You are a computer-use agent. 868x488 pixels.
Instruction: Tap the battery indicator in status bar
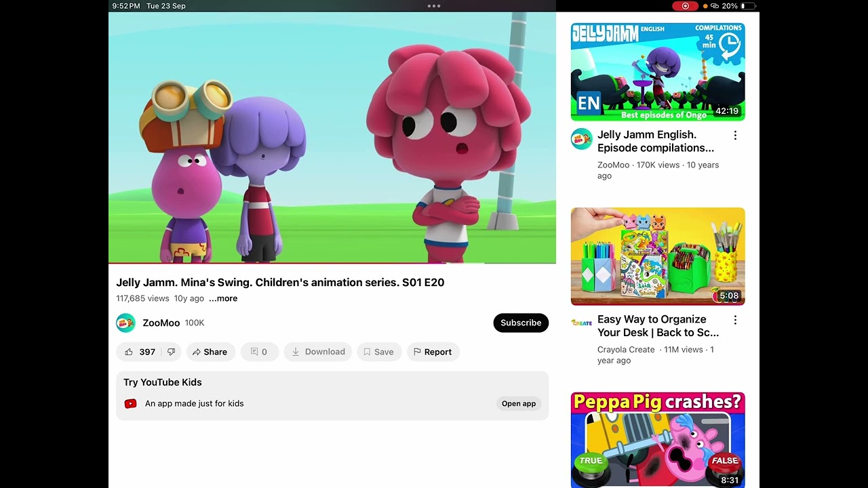pos(747,6)
